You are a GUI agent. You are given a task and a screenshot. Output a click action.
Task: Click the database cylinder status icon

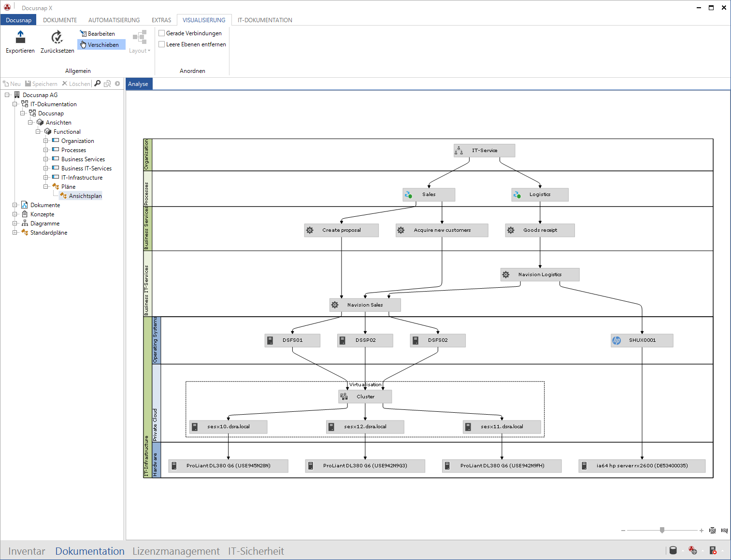click(x=673, y=550)
